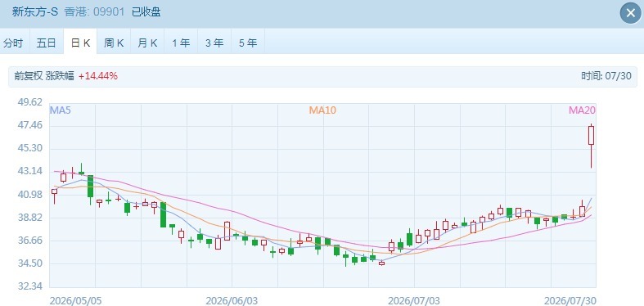Click the MA5 legend label
This screenshot has width=644, height=306.
tap(61, 110)
